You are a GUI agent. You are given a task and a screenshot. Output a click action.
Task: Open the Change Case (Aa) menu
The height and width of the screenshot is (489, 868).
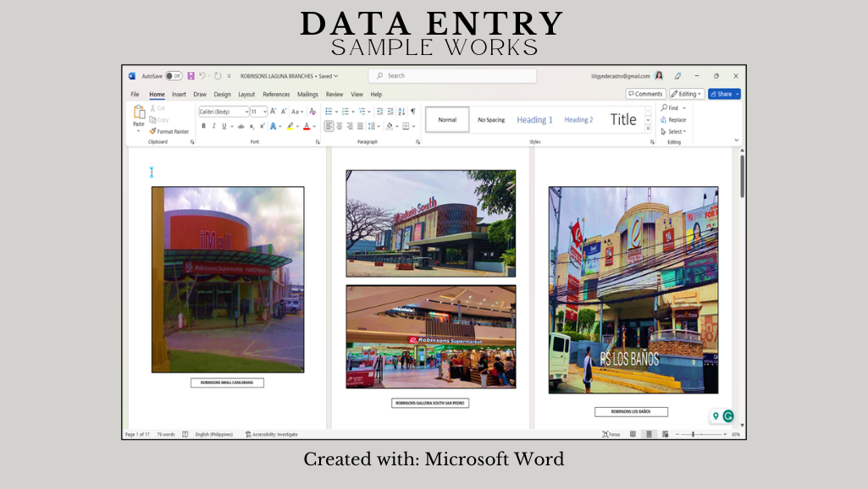[x=297, y=112]
